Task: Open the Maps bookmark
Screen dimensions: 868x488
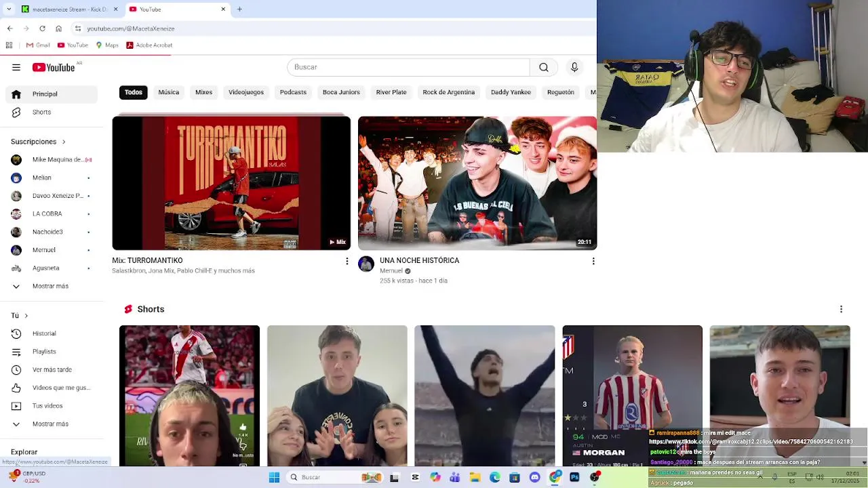Action: [107, 45]
